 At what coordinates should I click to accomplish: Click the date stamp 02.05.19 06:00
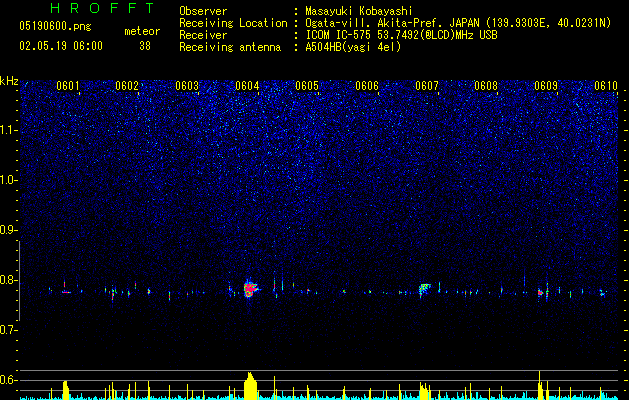coord(61,46)
